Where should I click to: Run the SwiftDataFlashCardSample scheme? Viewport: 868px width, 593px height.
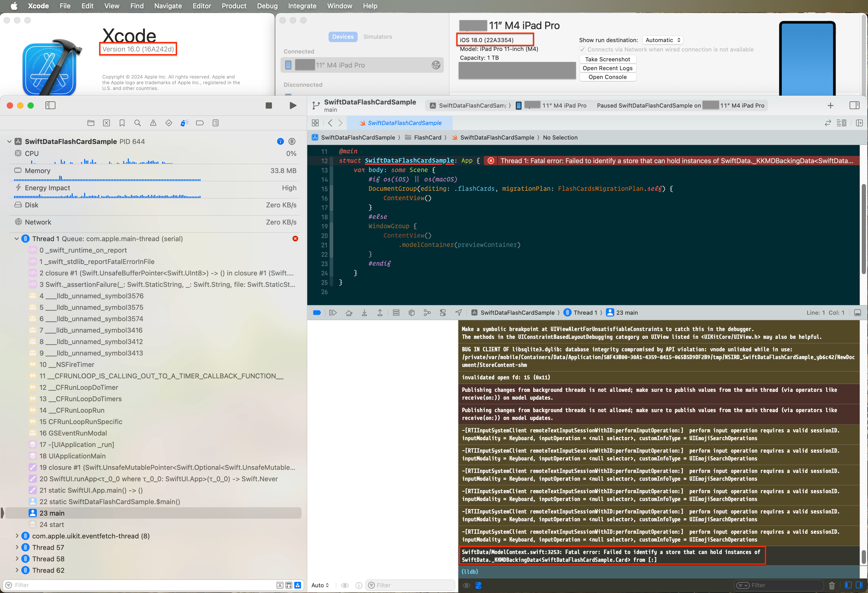[293, 105]
